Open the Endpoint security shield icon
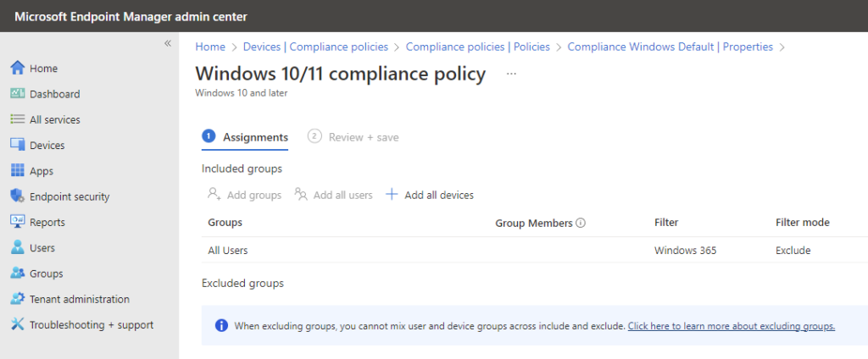 (x=18, y=196)
